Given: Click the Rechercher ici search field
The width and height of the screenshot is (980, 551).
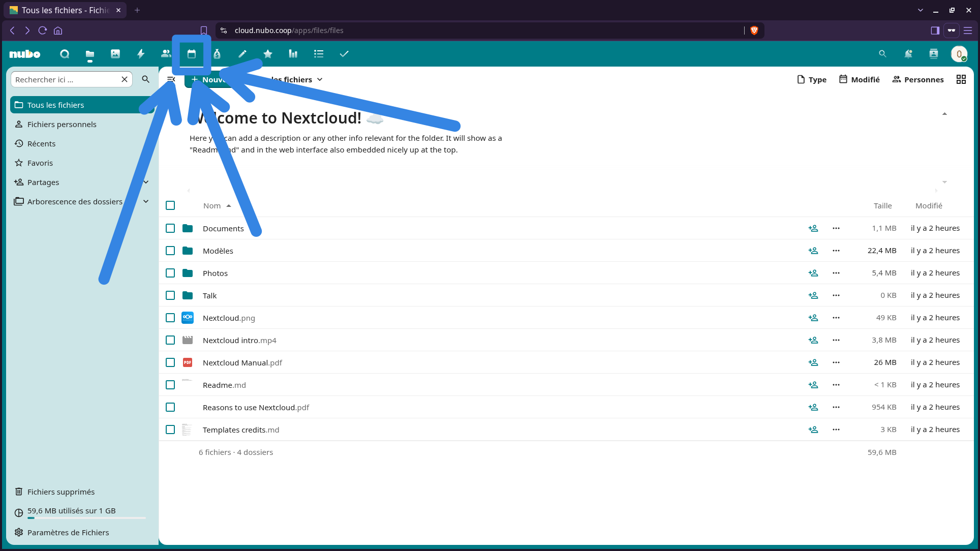Looking at the screenshot, I should coord(66,79).
